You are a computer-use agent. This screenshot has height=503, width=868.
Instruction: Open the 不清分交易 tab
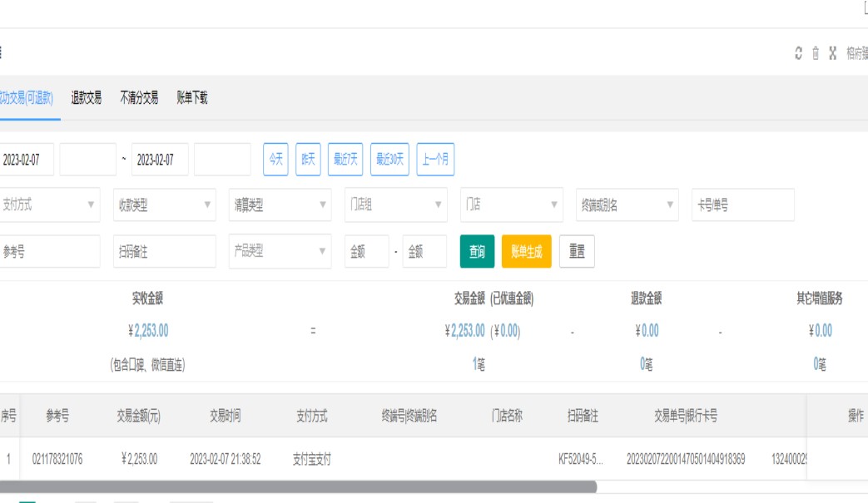click(139, 98)
